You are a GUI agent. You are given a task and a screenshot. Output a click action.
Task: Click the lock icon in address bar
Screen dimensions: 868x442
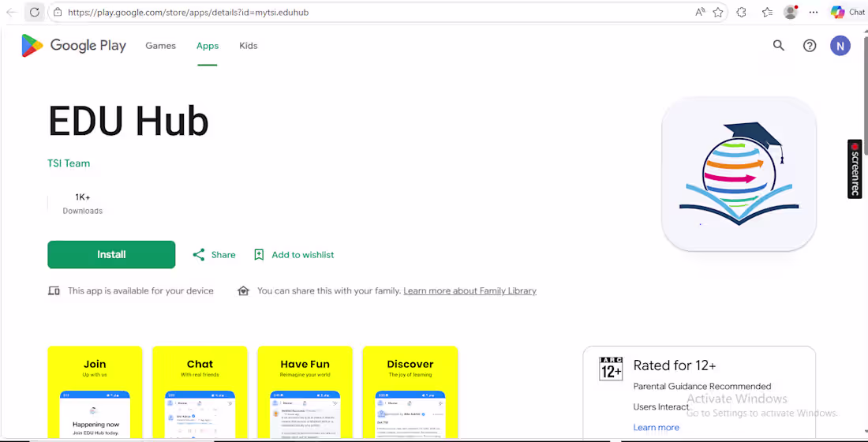point(58,12)
